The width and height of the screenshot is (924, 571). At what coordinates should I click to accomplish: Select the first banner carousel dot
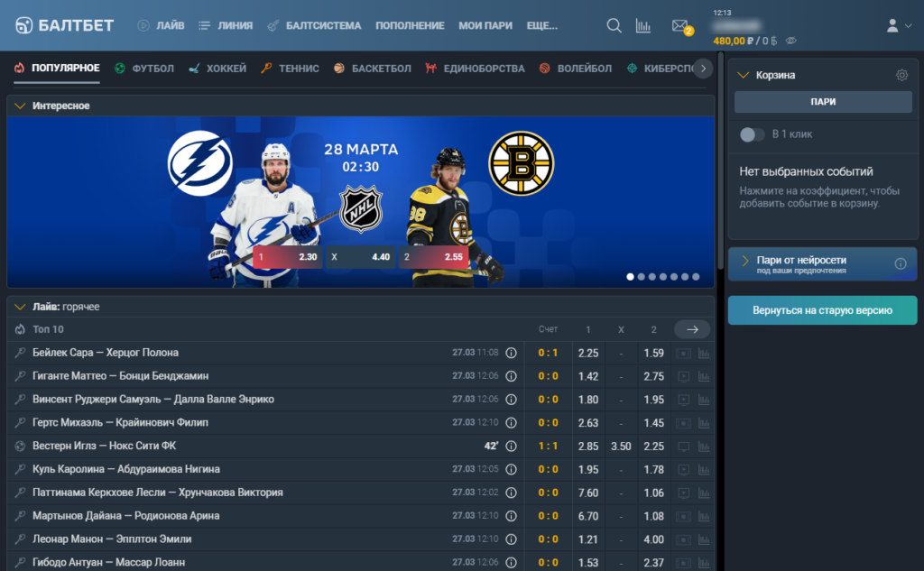(630, 276)
